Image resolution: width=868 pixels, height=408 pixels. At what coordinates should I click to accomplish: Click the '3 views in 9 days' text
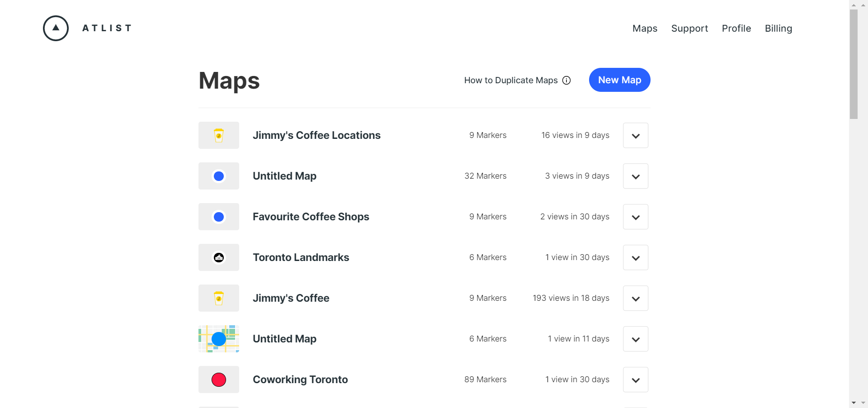coord(577,176)
